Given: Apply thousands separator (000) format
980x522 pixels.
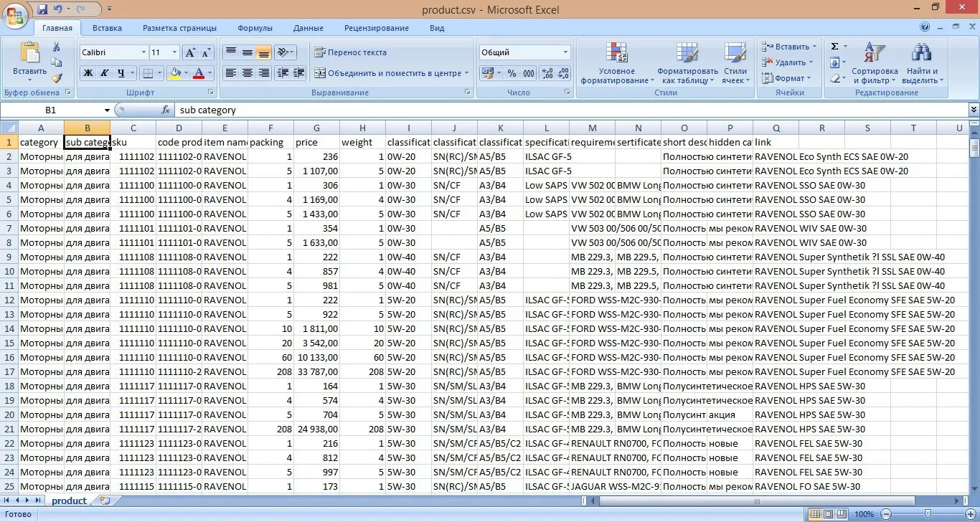Looking at the screenshot, I should coord(529,73).
